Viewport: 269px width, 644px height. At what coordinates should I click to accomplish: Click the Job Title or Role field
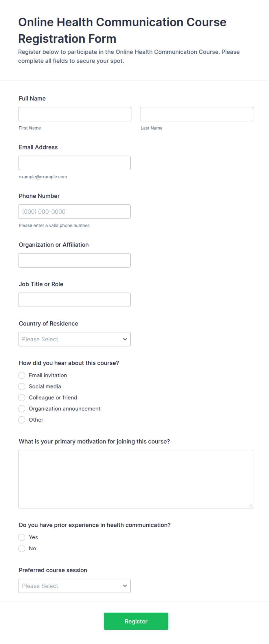tap(74, 300)
